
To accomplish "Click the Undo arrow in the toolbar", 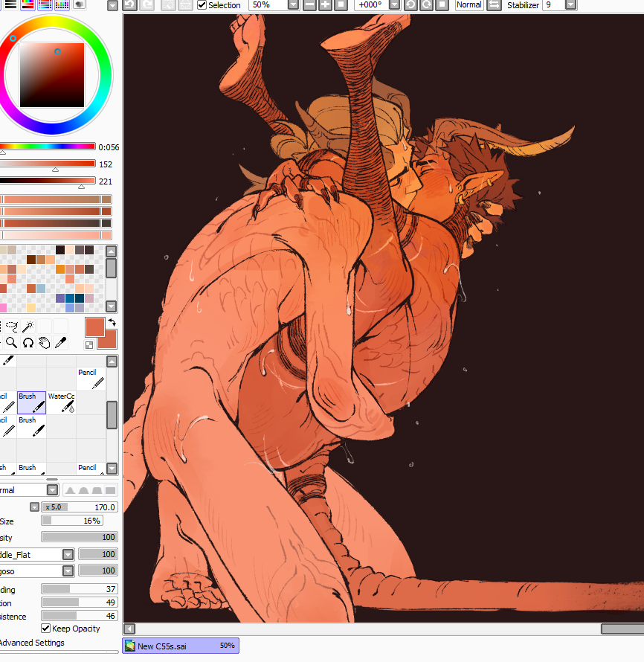I will tap(129, 5).
